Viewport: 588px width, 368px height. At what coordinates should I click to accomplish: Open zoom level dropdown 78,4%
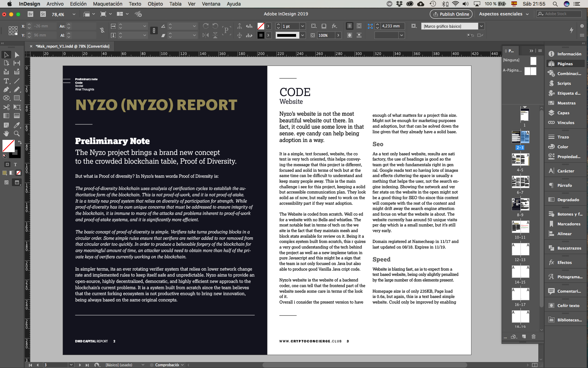pyautogui.click(x=74, y=14)
